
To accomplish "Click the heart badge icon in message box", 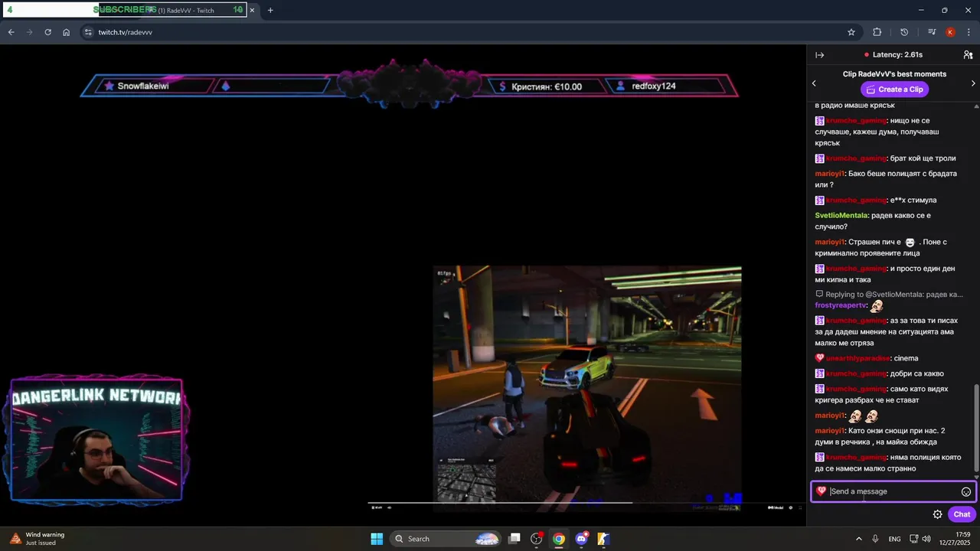I will pos(821,491).
